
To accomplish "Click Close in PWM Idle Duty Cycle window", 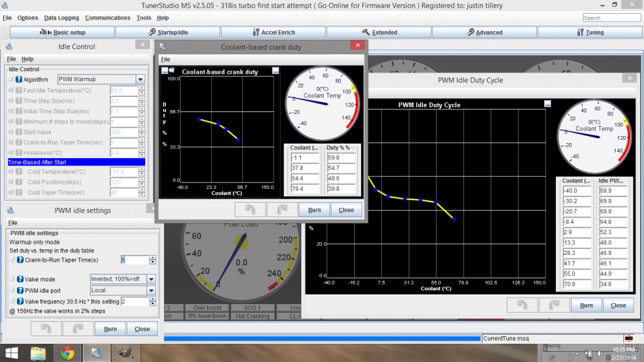I will click(618, 305).
